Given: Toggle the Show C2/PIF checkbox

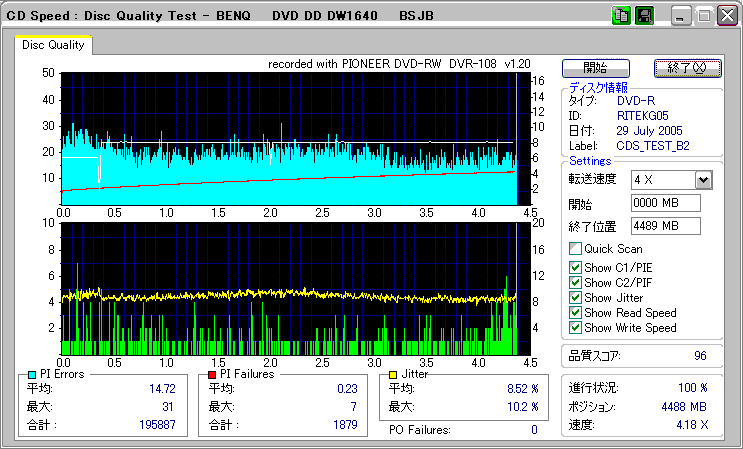Looking at the screenshot, I should pos(575,282).
